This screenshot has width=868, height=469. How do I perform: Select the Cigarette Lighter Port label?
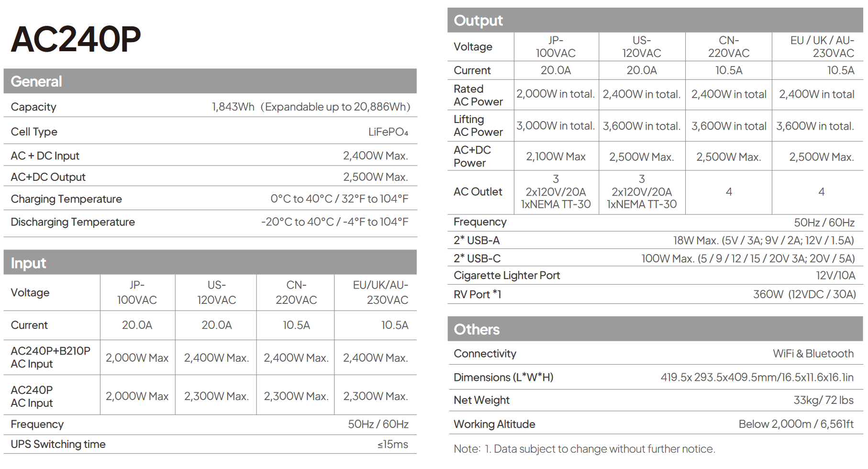point(507,276)
